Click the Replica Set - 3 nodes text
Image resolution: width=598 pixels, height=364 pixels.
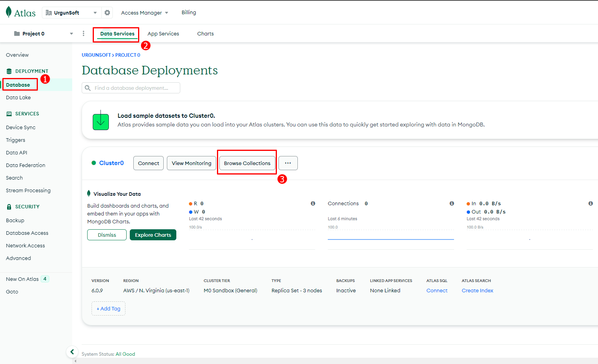[297, 290]
